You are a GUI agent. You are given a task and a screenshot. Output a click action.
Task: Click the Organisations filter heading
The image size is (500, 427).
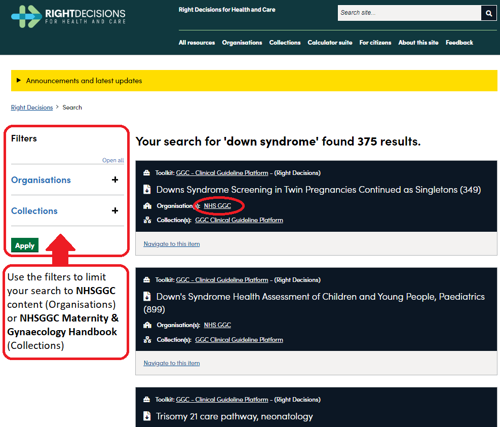(41, 180)
